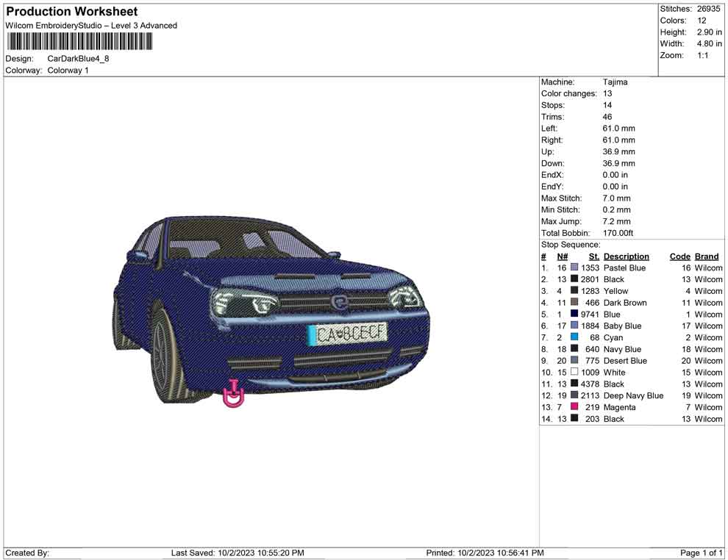The image size is (728, 560).
Task: Click the Brand column header
Action: (x=707, y=256)
